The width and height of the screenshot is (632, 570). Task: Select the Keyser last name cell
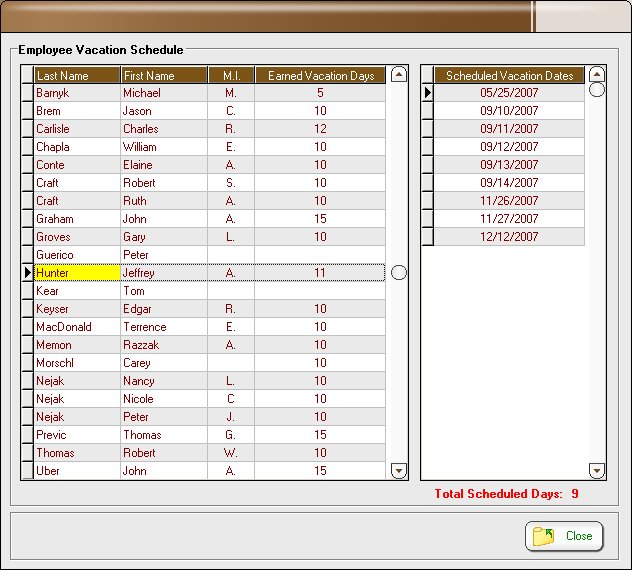tap(77, 309)
